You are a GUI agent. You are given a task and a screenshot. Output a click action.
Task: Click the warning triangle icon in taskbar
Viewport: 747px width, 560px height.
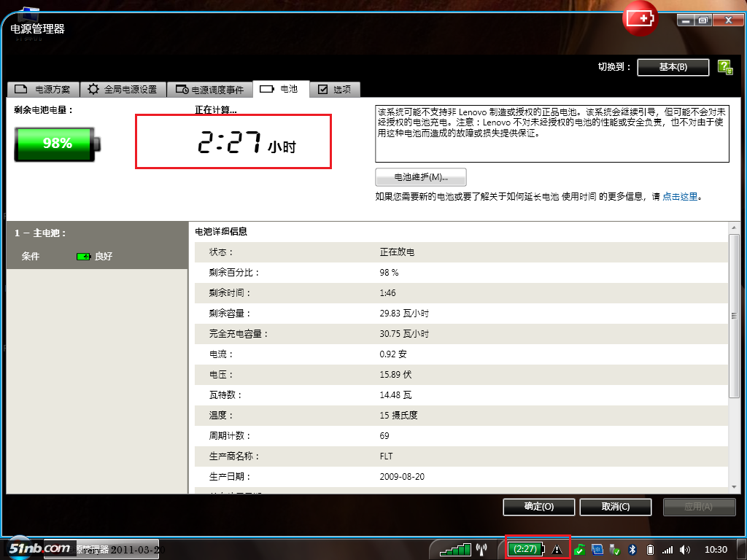557,549
